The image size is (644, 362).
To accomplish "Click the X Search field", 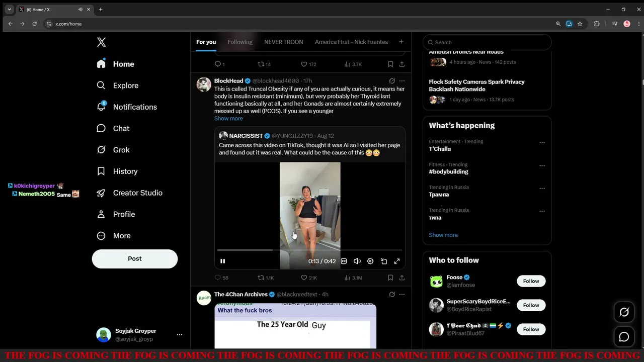I will 487,42.
